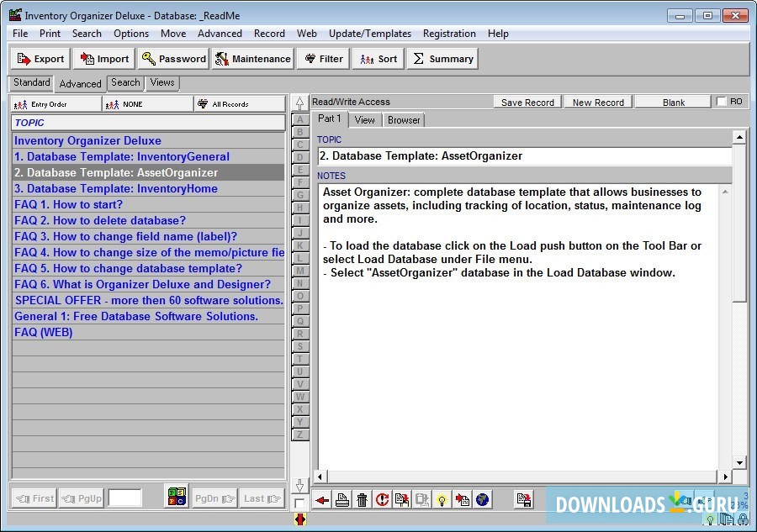Open the Summary tool
Image resolution: width=757 pixels, height=532 pixels.
[442, 59]
